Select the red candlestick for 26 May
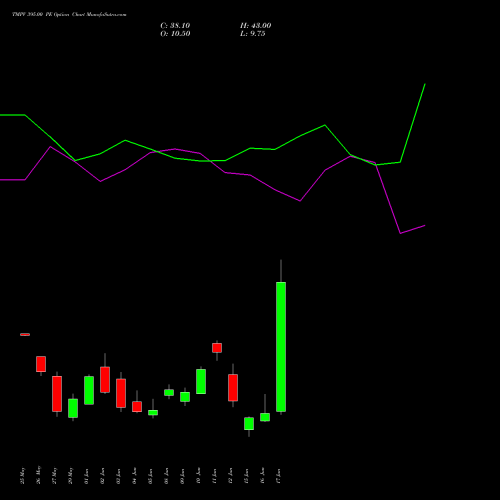 [x=41, y=364]
